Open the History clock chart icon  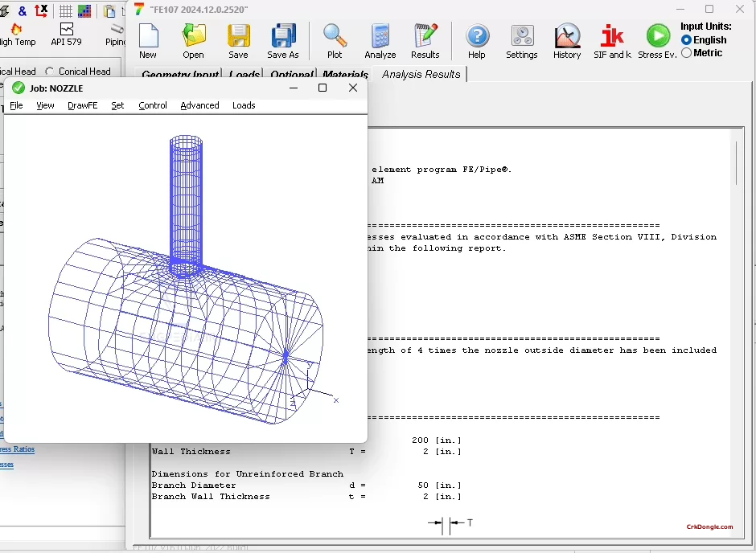(x=567, y=36)
